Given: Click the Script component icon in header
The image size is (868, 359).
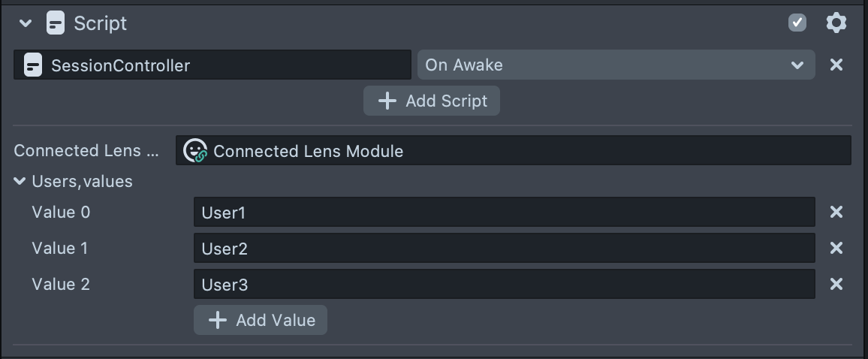Looking at the screenshot, I should [x=55, y=23].
